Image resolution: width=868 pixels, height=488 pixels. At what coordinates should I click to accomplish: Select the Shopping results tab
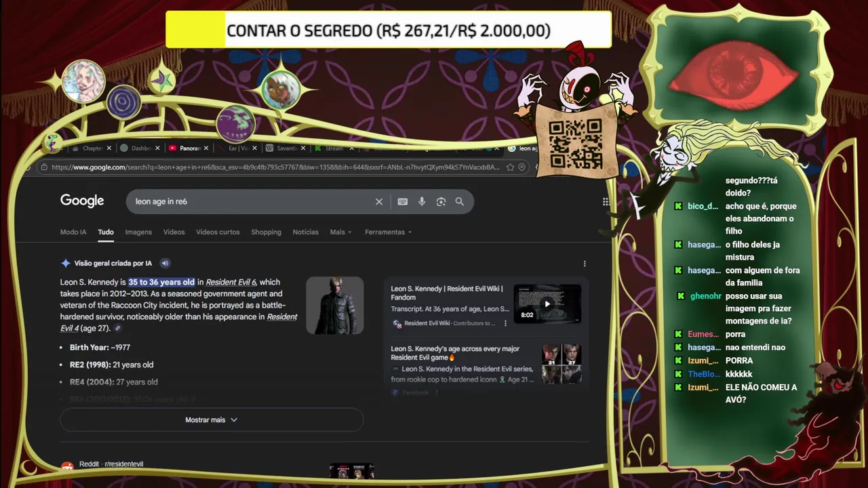point(266,232)
